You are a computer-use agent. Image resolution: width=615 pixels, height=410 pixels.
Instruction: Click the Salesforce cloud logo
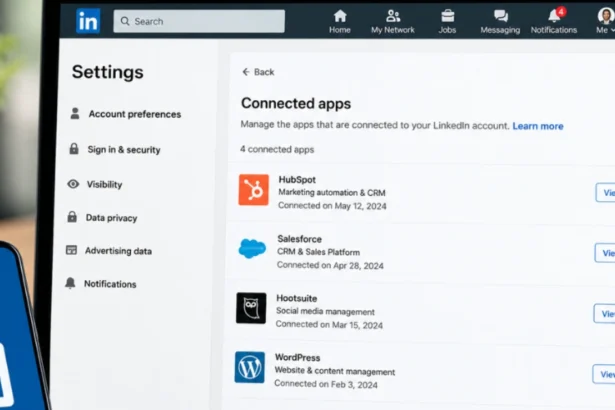point(252,249)
